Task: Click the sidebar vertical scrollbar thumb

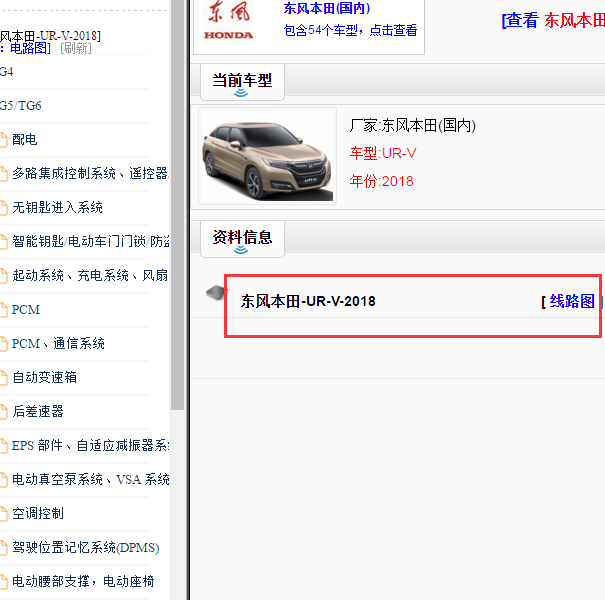Action: click(x=177, y=205)
